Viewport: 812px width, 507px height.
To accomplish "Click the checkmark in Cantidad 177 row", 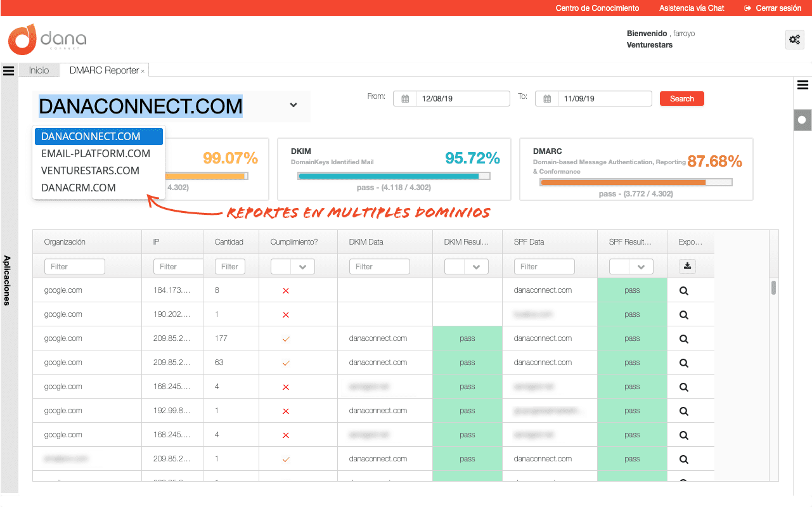I will pos(286,339).
